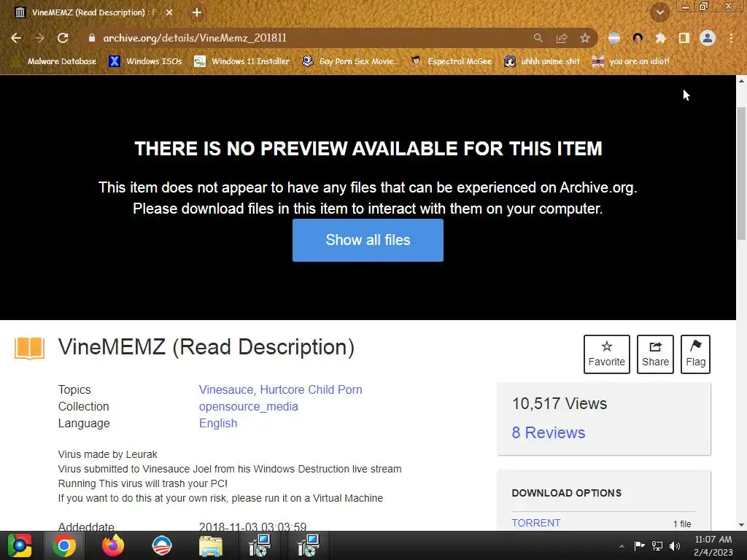The width and height of the screenshot is (747, 560).
Task: Click the network tray icon
Action: [x=657, y=546]
